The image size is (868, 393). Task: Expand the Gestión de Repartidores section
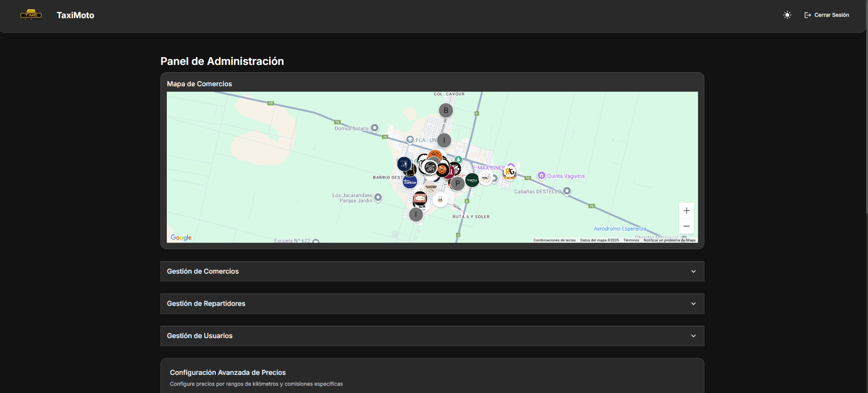[432, 304]
